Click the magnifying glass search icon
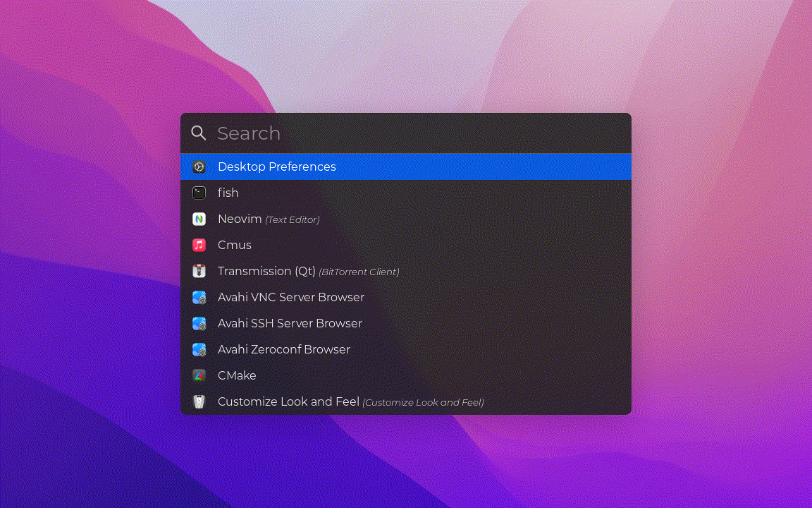The image size is (812, 508). pyautogui.click(x=198, y=133)
